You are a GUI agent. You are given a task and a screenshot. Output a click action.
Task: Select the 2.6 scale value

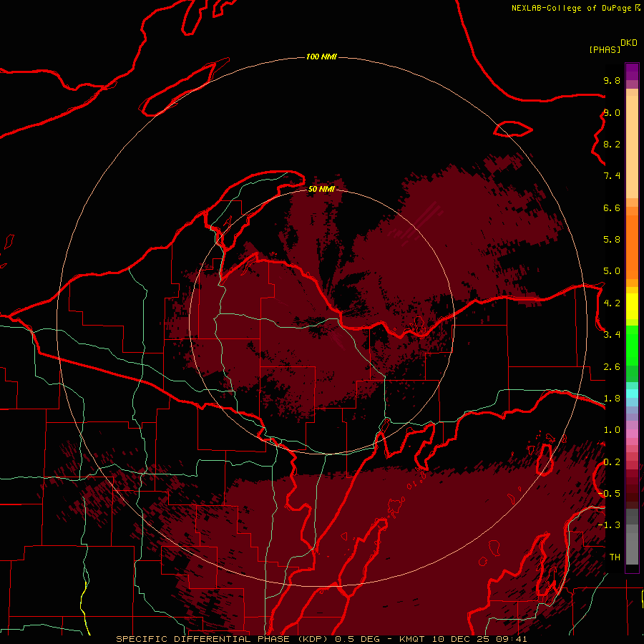612,367
